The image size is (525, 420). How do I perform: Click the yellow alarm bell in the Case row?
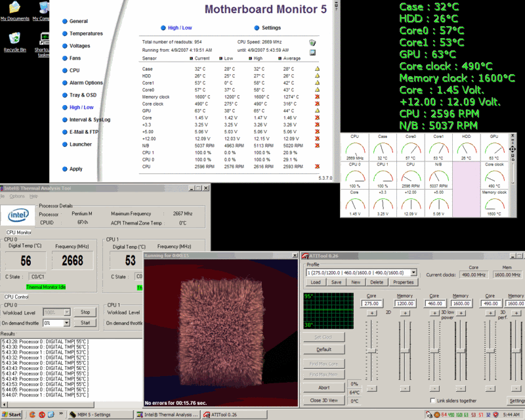[x=317, y=69]
